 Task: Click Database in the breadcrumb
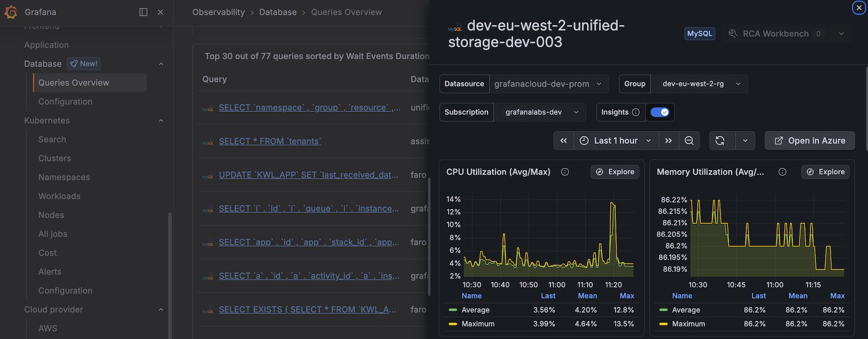[x=278, y=12]
